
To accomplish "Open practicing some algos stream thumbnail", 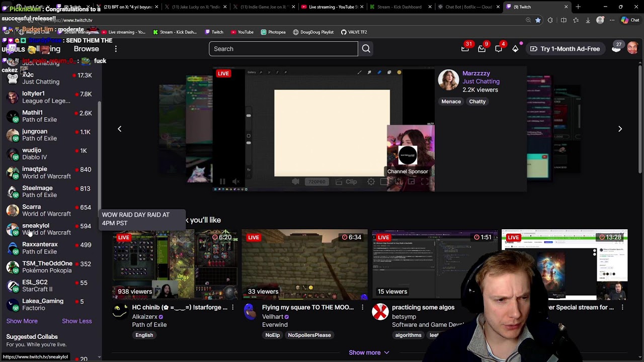I will (434, 264).
